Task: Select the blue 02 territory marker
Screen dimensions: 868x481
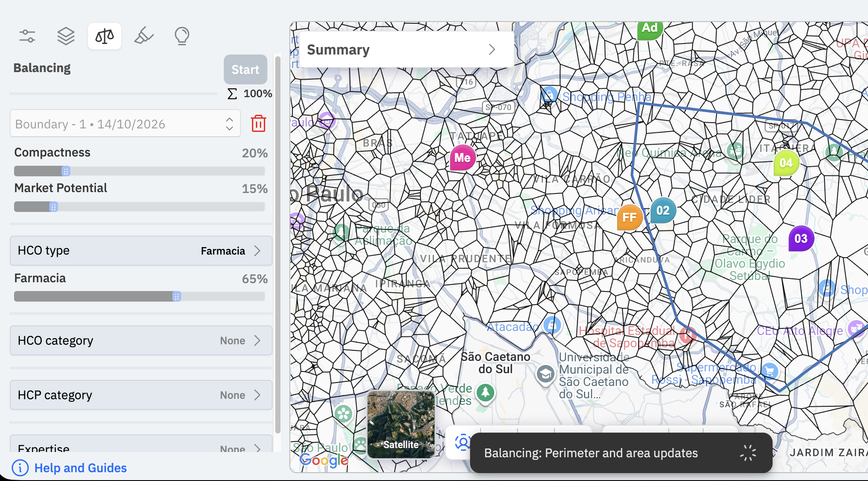Action: tap(663, 210)
